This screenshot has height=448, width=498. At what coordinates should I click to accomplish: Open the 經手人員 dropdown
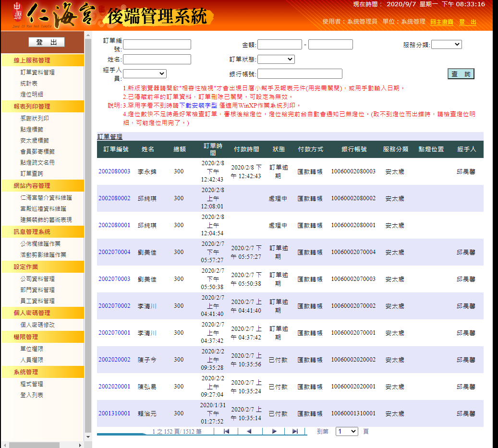(x=145, y=73)
